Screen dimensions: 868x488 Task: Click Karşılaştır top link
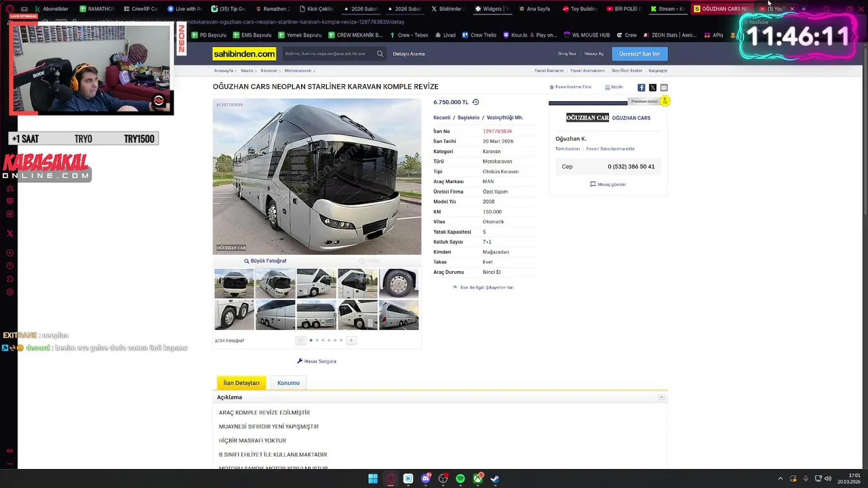pyautogui.click(x=658, y=70)
